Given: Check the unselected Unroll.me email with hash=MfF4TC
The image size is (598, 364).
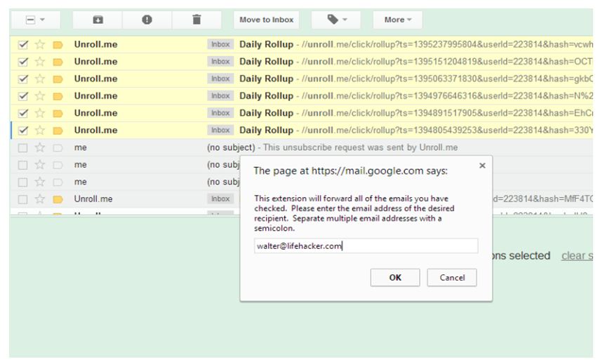Looking at the screenshot, I should point(23,199).
